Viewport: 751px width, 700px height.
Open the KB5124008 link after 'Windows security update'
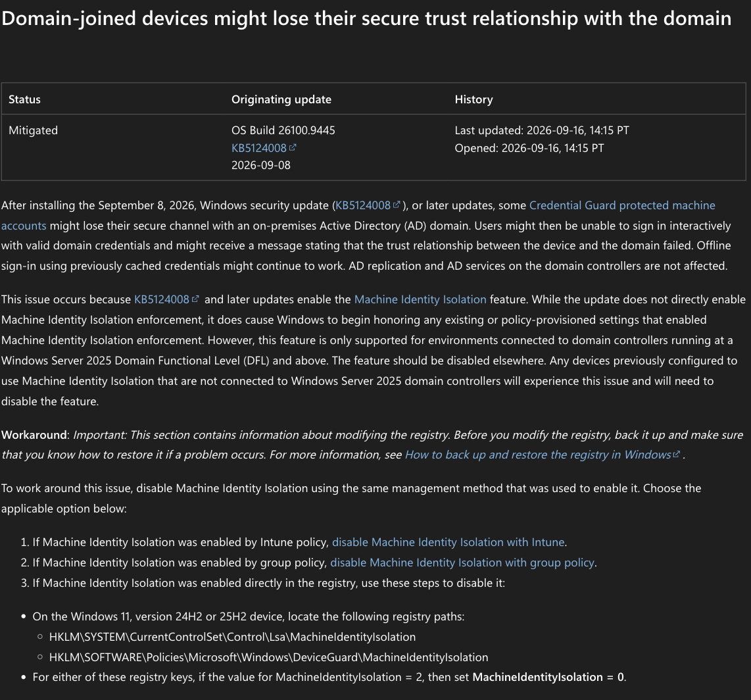pos(362,205)
